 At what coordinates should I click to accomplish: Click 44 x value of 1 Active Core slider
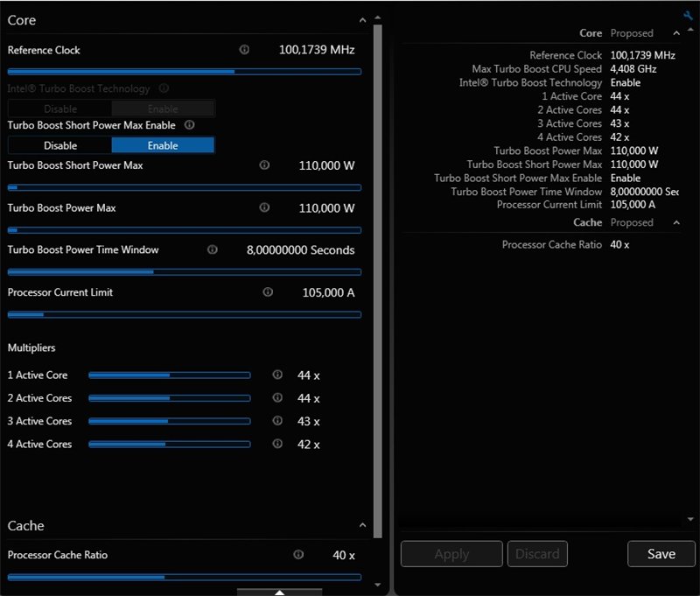(309, 375)
